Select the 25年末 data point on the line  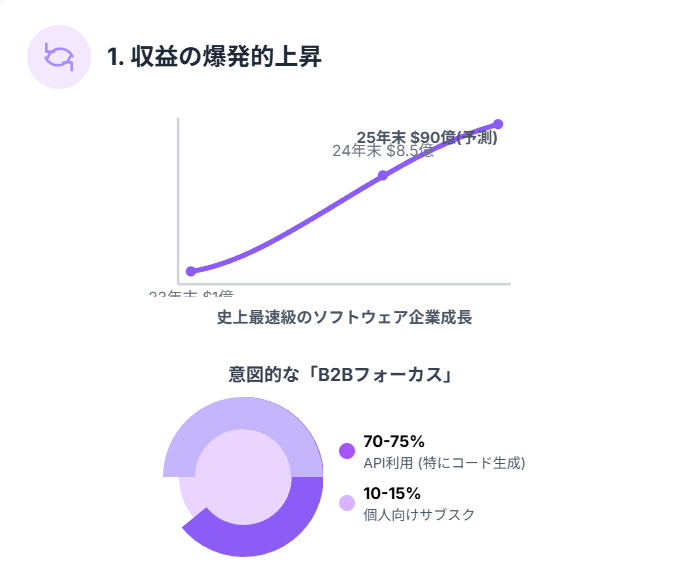coord(498,124)
